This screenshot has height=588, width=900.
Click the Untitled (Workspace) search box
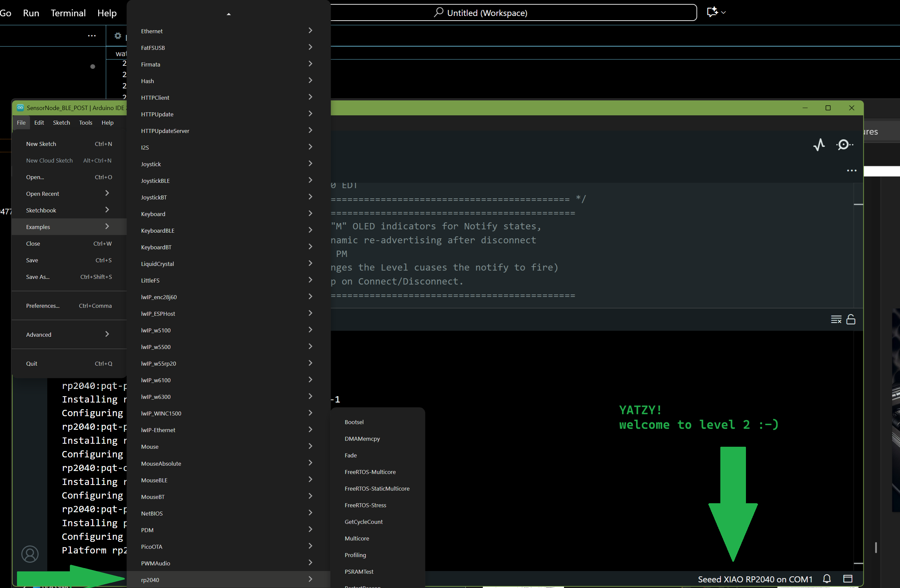487,13
